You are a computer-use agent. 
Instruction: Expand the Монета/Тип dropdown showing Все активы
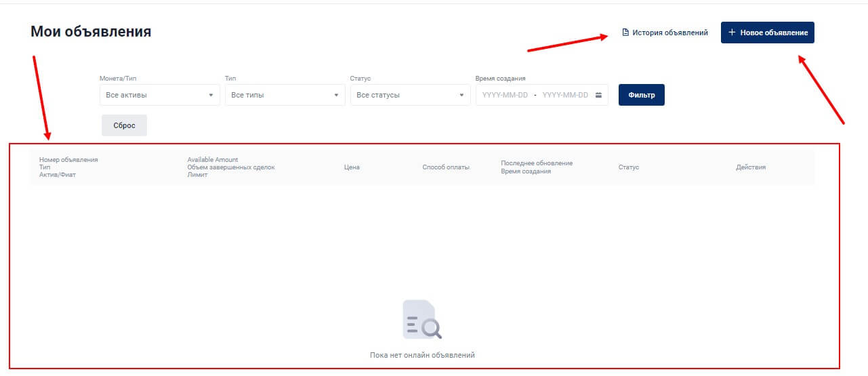[x=159, y=95]
